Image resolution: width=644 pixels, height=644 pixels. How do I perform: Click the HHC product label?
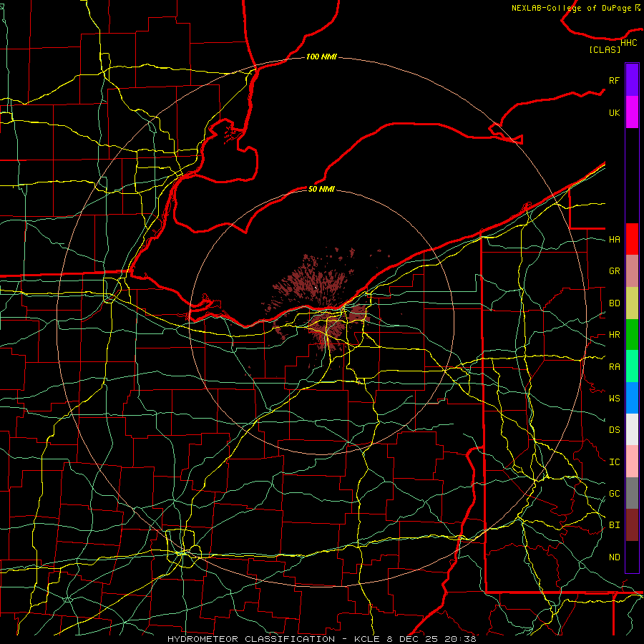tap(628, 43)
